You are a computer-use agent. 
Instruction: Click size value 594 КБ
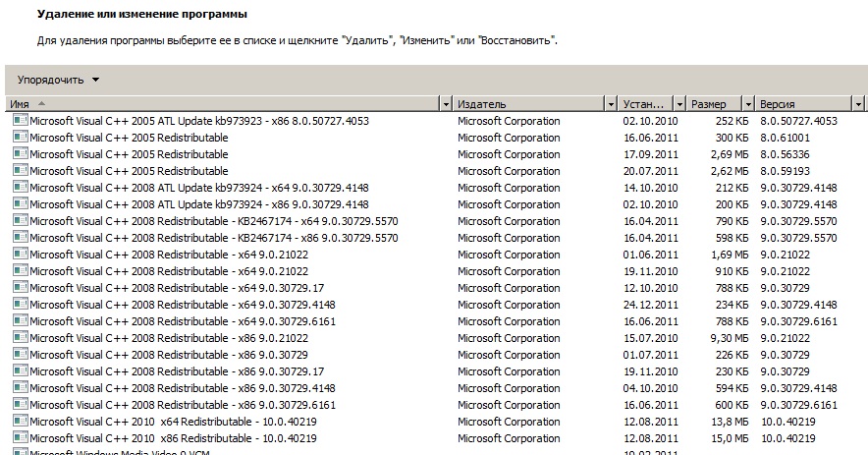pos(732,388)
